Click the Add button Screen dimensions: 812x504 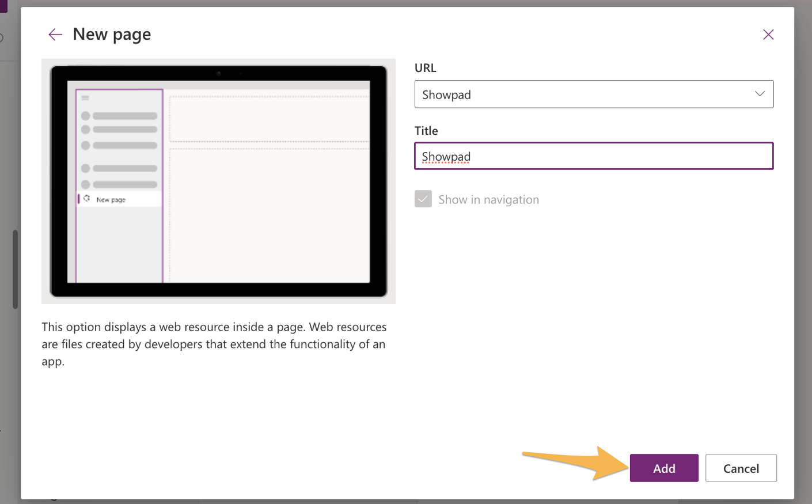664,468
